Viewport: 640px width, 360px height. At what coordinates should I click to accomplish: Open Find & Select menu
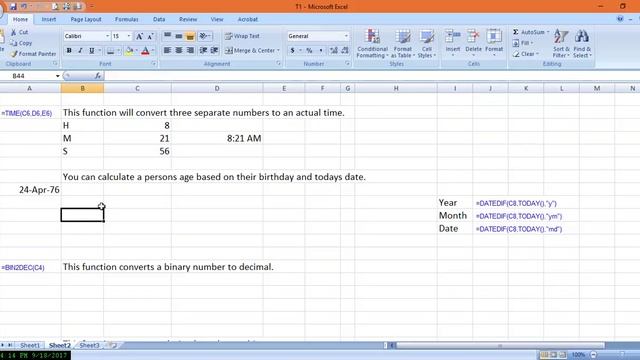pos(582,44)
